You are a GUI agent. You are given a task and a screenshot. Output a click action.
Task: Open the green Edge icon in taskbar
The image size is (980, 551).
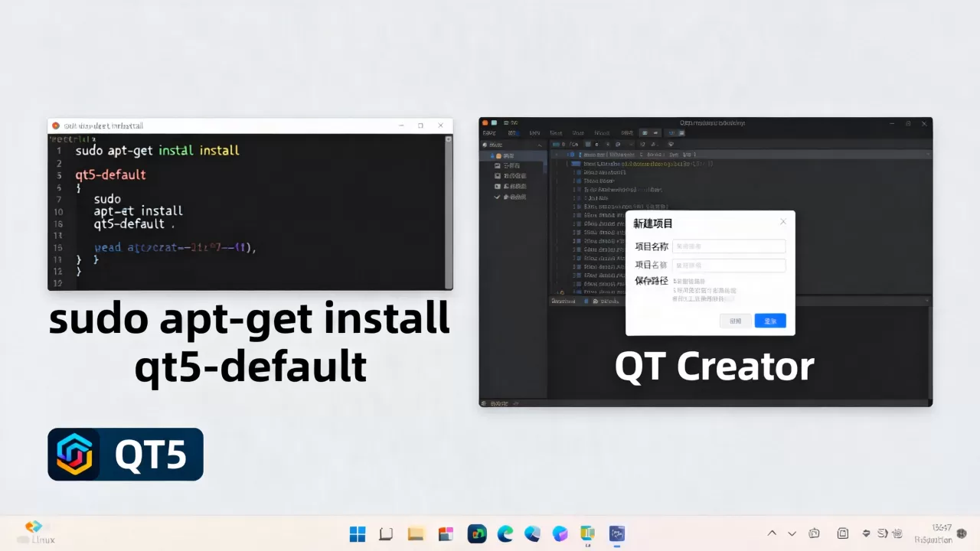tap(505, 533)
